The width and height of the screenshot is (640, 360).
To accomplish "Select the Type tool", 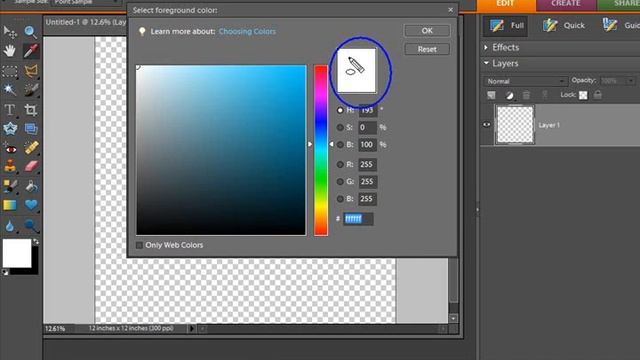I will click(x=10, y=109).
